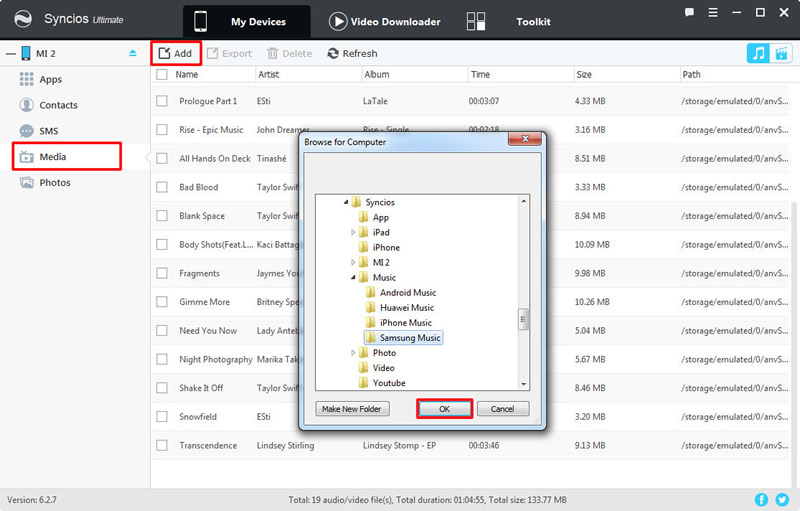Select the Huawei Music folder
800x511 pixels.
tap(407, 308)
